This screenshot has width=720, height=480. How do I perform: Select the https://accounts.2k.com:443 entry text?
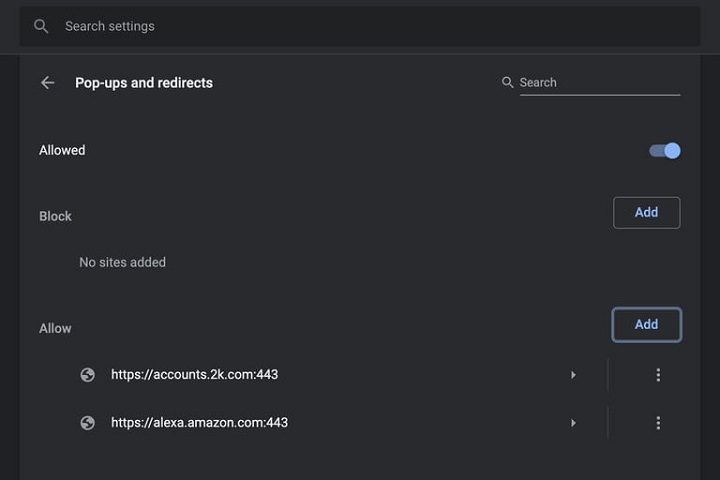(194, 375)
